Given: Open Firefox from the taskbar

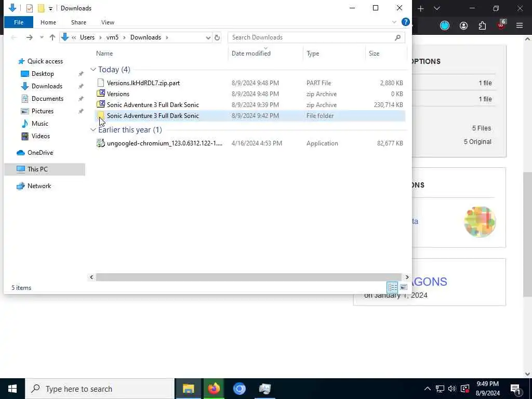Looking at the screenshot, I should tap(214, 389).
